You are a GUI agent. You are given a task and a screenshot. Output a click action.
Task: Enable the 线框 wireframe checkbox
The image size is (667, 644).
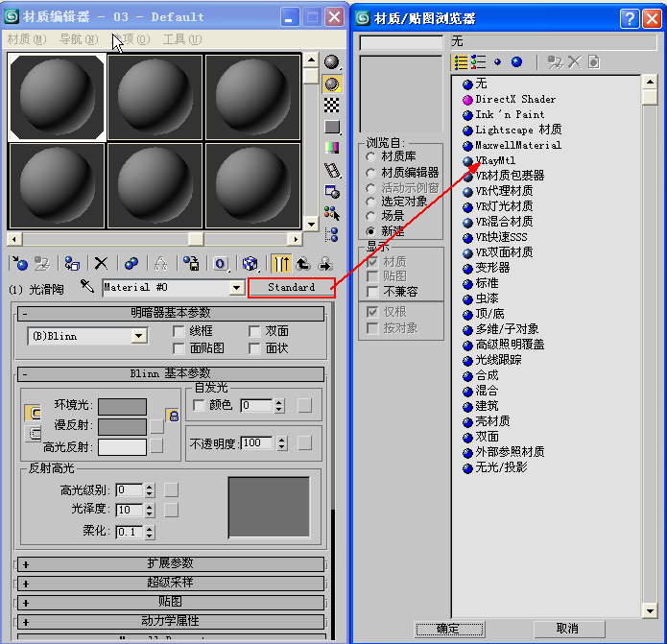pyautogui.click(x=179, y=331)
